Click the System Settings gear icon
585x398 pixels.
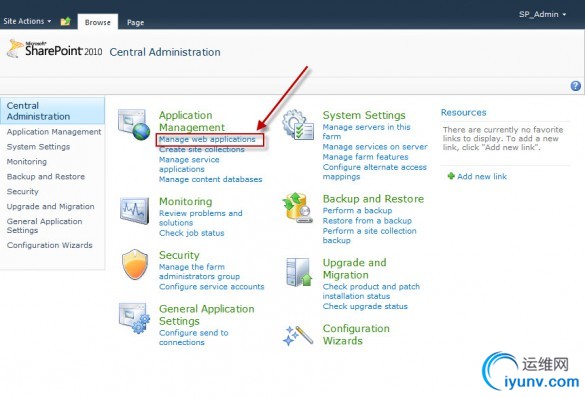298,124
